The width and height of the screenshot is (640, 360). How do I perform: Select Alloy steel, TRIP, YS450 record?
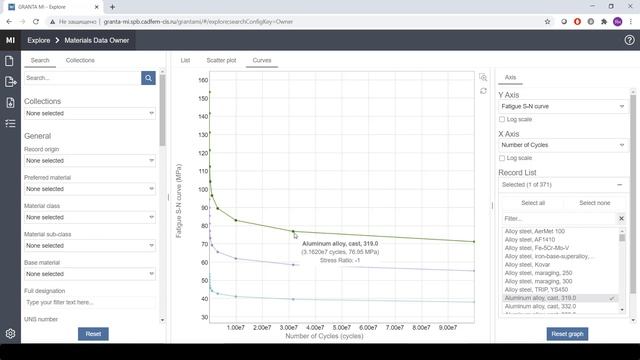[536, 290]
